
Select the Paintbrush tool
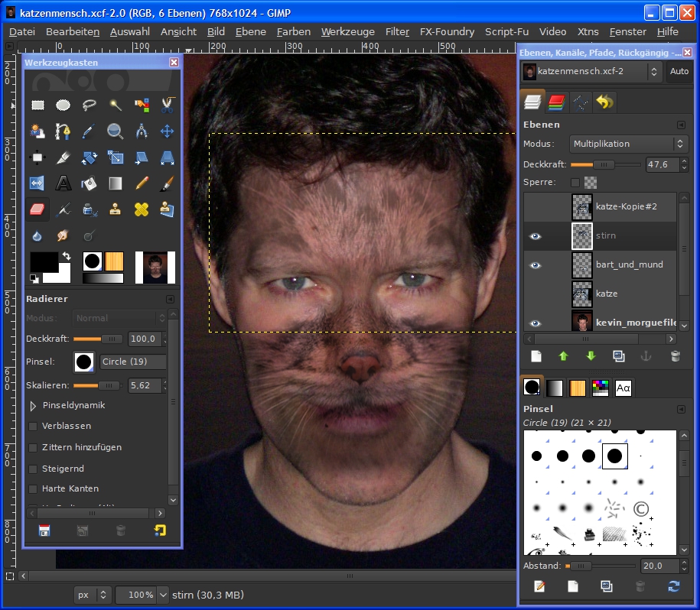[x=167, y=183]
